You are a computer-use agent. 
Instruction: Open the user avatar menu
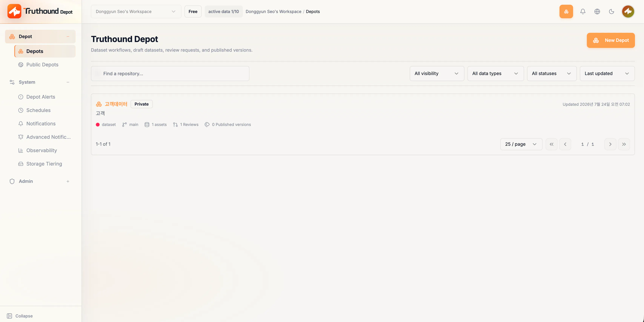pos(628,11)
